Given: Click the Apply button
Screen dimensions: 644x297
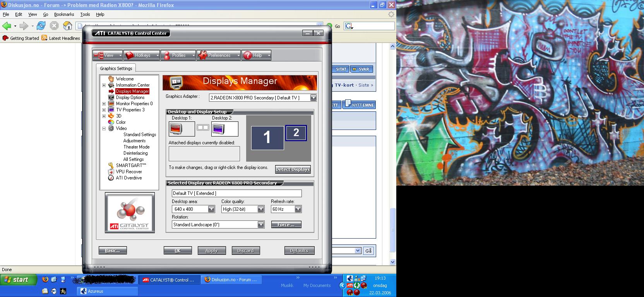Looking at the screenshot, I should (212, 251).
